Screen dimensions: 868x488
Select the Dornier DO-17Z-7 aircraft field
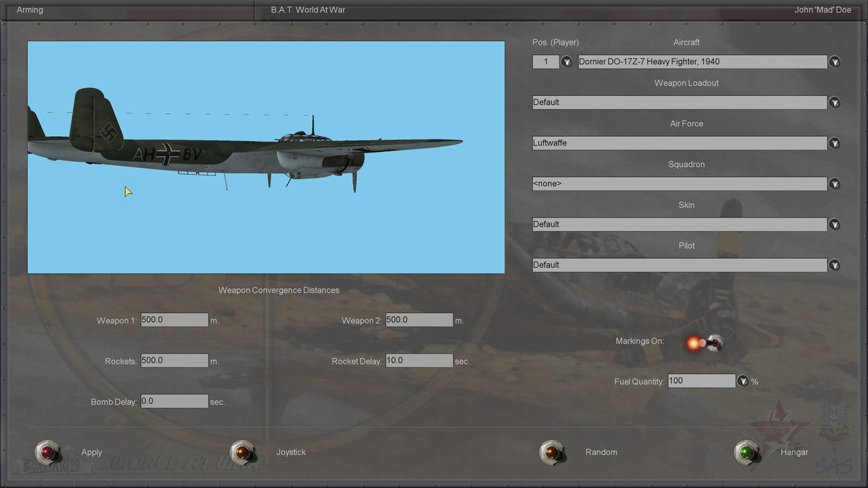(703, 62)
